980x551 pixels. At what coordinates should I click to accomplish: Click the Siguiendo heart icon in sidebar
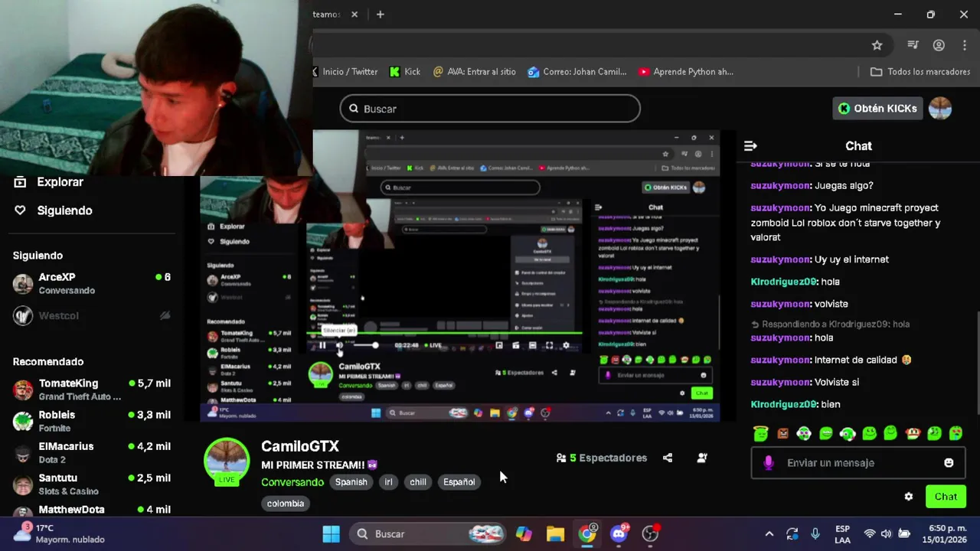(x=21, y=210)
